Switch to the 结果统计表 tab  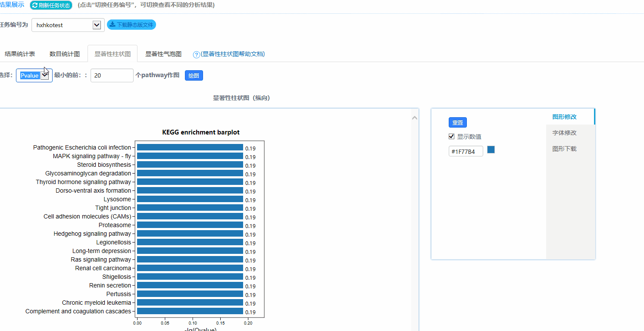20,54
